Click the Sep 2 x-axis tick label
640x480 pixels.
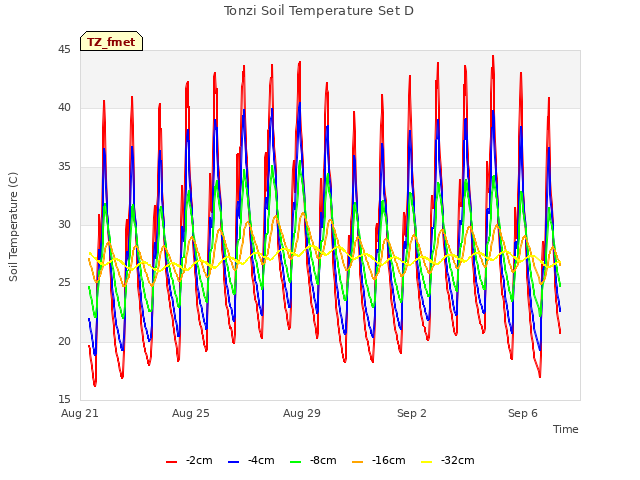pyautogui.click(x=412, y=413)
